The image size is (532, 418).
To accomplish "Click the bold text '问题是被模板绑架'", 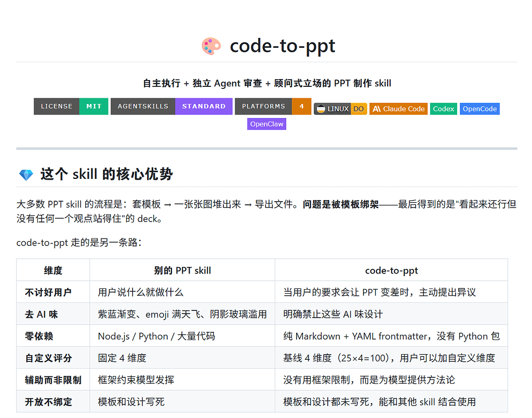I will point(341,204).
